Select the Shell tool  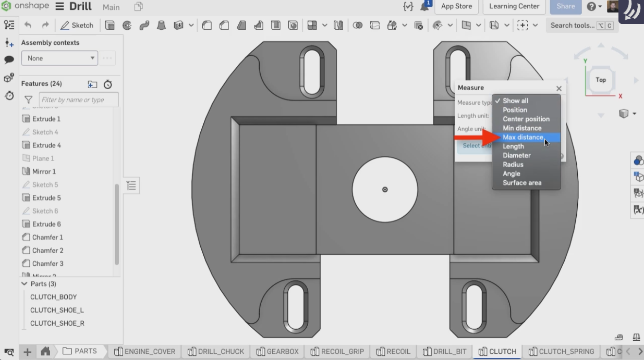276,25
